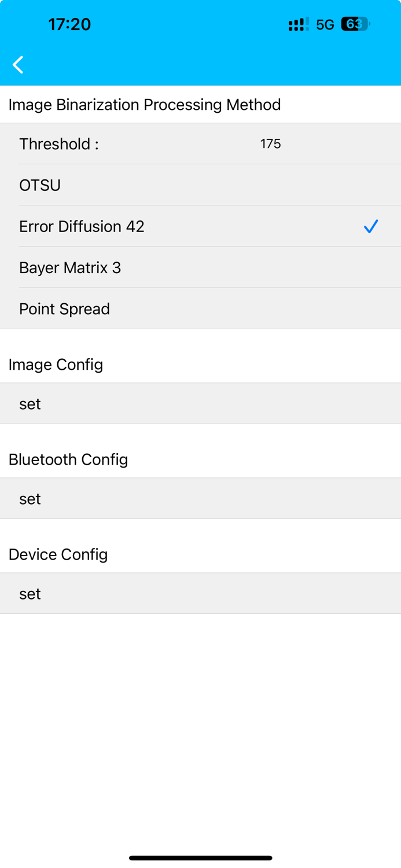This screenshot has width=401, height=868.
Task: Click the Bluetooth Config section header
Action: point(68,459)
